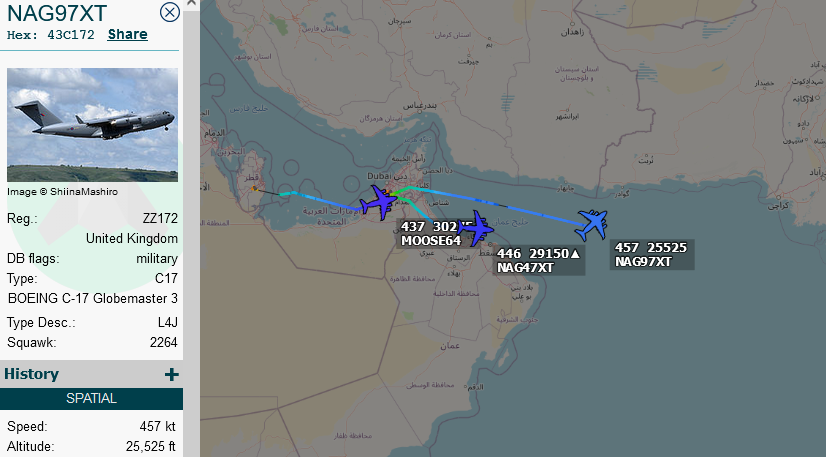826x457 pixels.
Task: Click the History section title
Action: [x=32, y=374]
